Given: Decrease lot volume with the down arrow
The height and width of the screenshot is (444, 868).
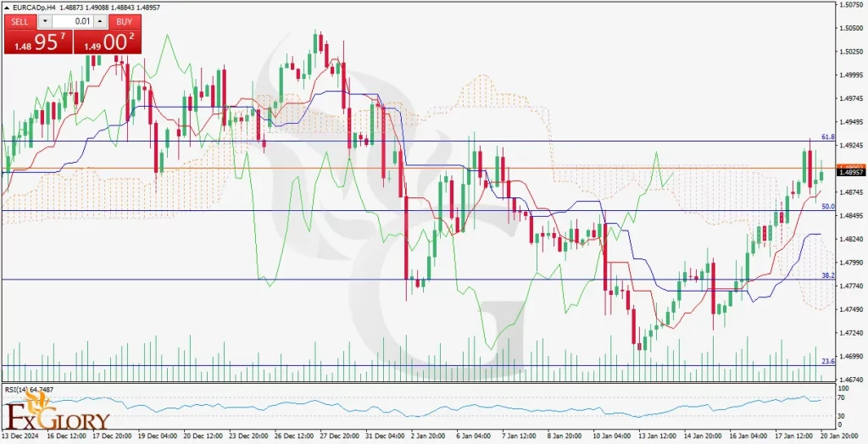Looking at the screenshot, I should (x=45, y=21).
